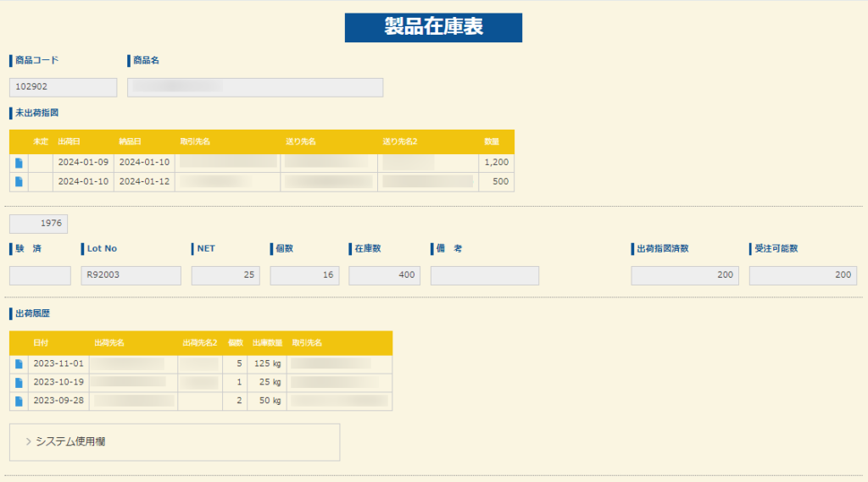Click the Lot No field containing R92003
Screen dimensions: 868x482
pyautogui.click(x=131, y=275)
